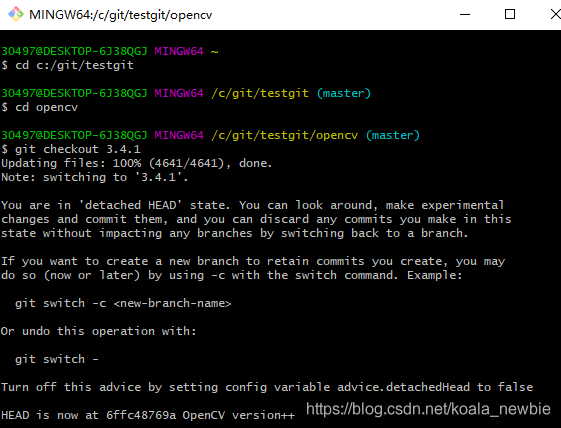Click the 'cd c:/git/testgit' command line
This screenshot has width=561, height=428.
pyautogui.click(x=68, y=65)
